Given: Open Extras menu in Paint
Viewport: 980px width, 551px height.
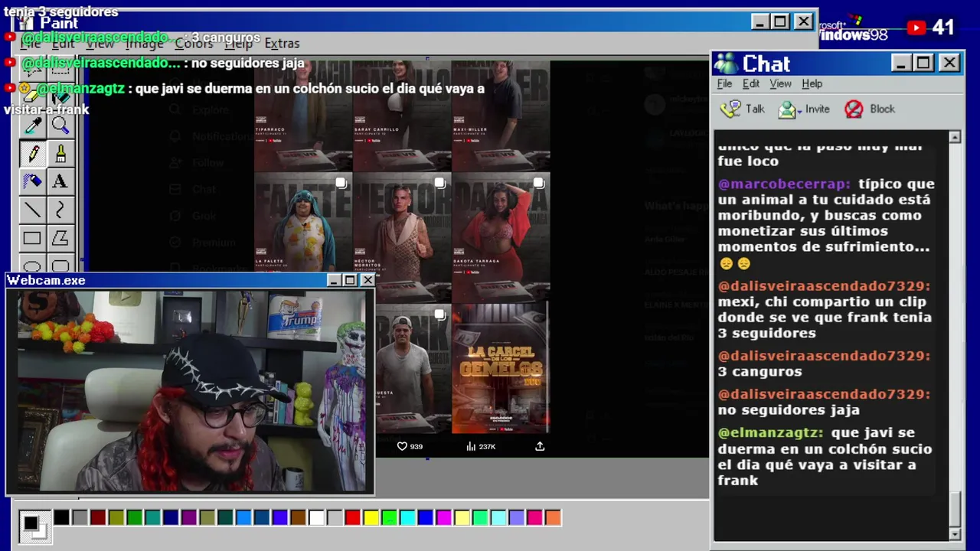Looking at the screenshot, I should (282, 44).
